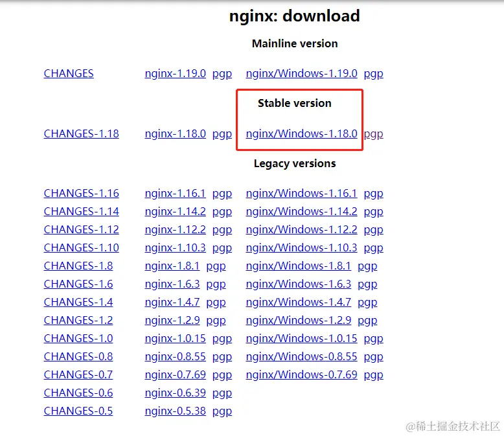Download nginx-1.6.3 source

point(172,284)
